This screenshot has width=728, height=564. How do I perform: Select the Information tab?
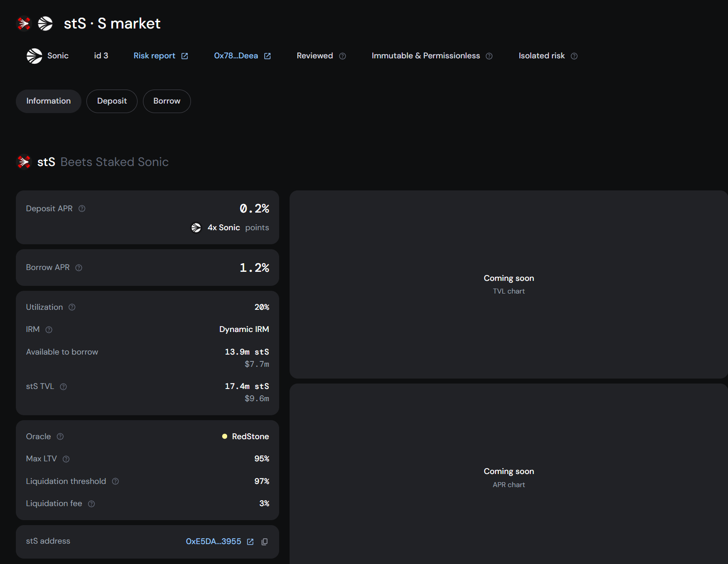[x=48, y=101]
